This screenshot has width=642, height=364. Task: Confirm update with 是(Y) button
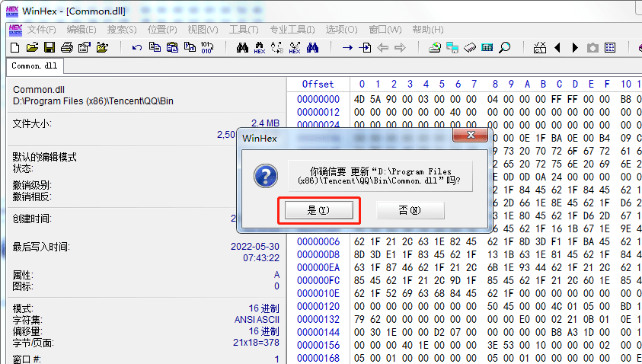click(x=319, y=210)
